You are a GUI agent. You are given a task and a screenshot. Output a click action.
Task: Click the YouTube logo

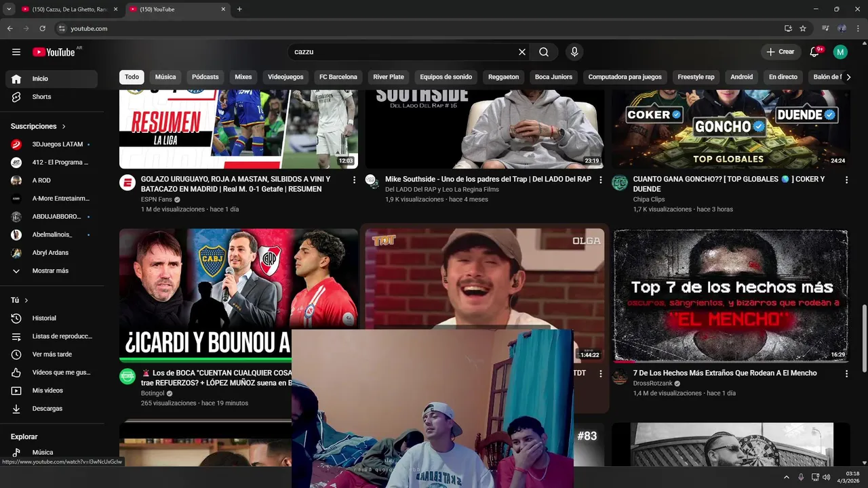54,52
